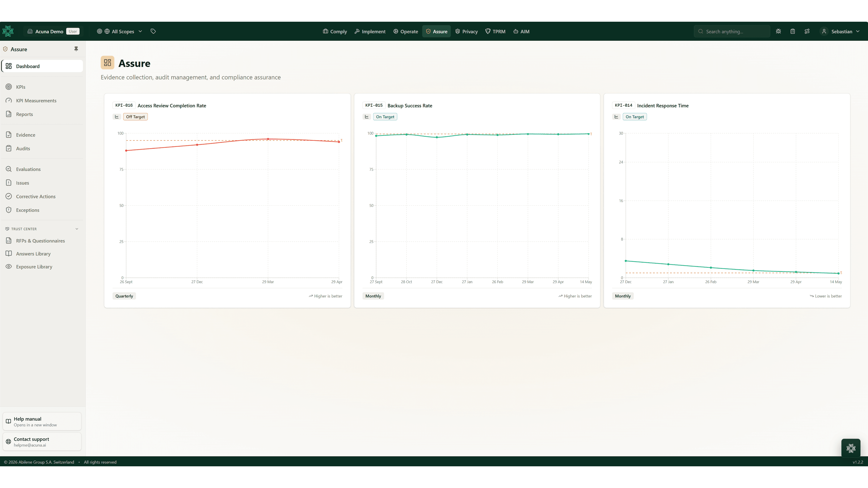Image resolution: width=868 pixels, height=488 pixels.
Task: Go to Issues in the sidebar
Action: tap(42, 183)
